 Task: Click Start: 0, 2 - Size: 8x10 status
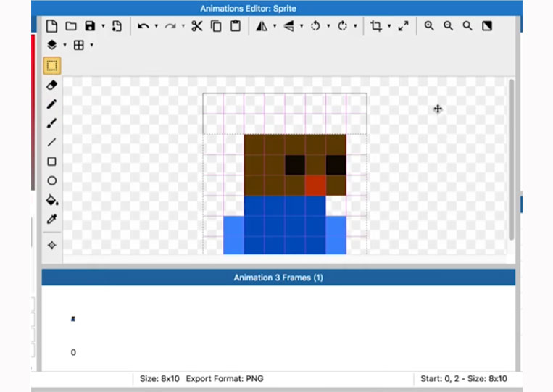pos(464,379)
